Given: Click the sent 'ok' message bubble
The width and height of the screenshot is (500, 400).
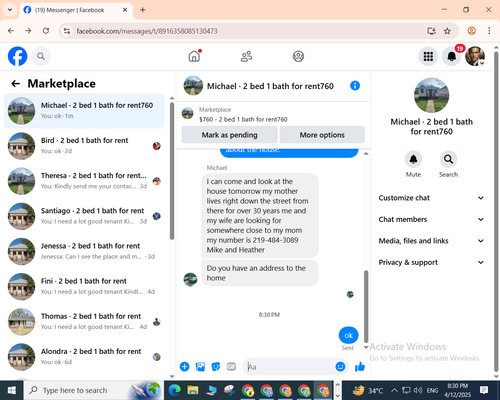Looking at the screenshot, I should pos(348,335).
